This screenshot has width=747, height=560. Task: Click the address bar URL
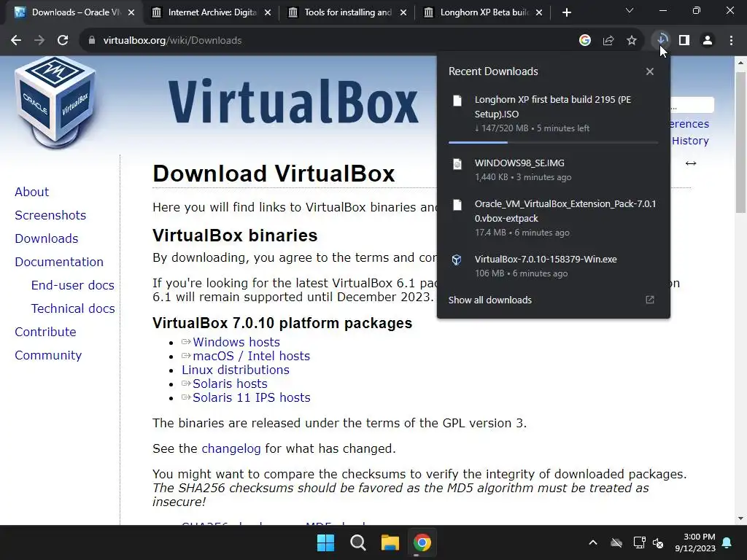click(172, 41)
